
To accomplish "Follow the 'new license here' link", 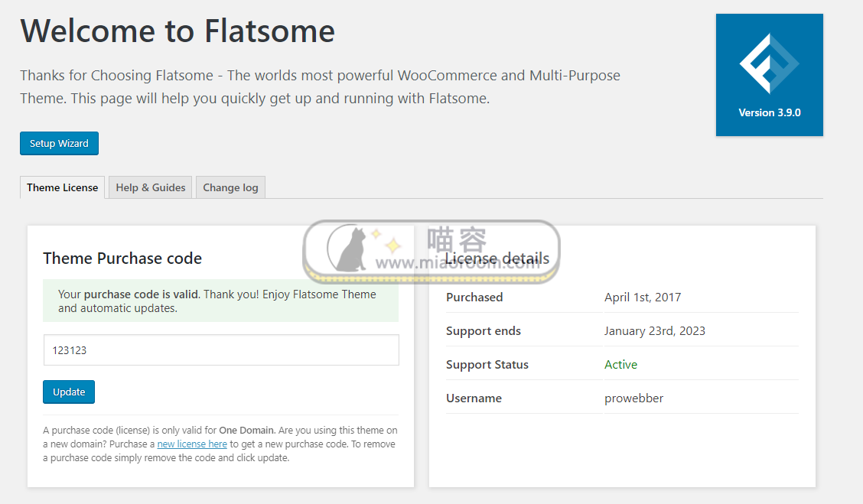I will [x=192, y=444].
